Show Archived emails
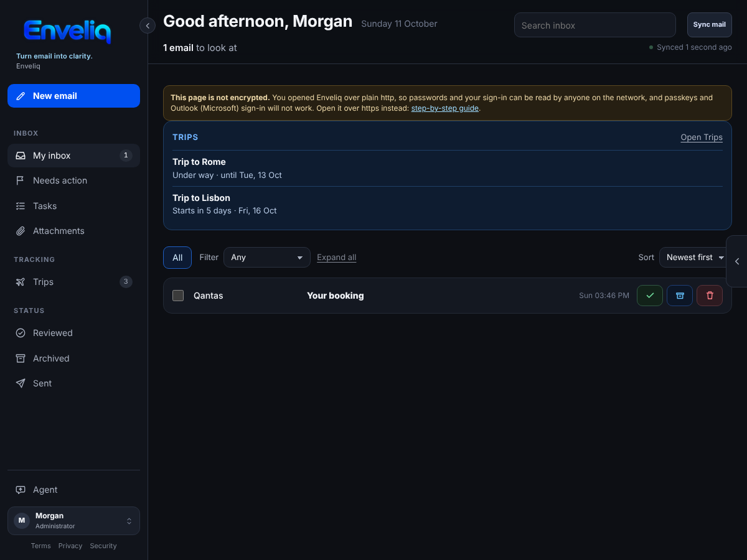The height and width of the screenshot is (560, 747). coord(73,358)
